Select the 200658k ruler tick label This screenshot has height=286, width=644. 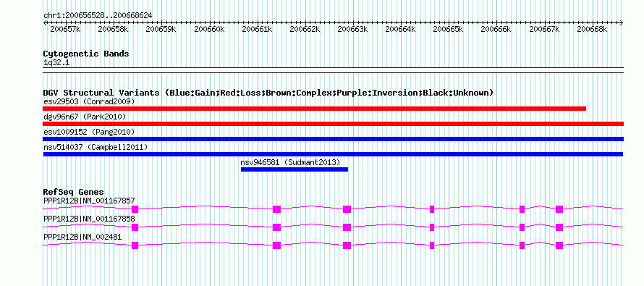click(x=113, y=29)
